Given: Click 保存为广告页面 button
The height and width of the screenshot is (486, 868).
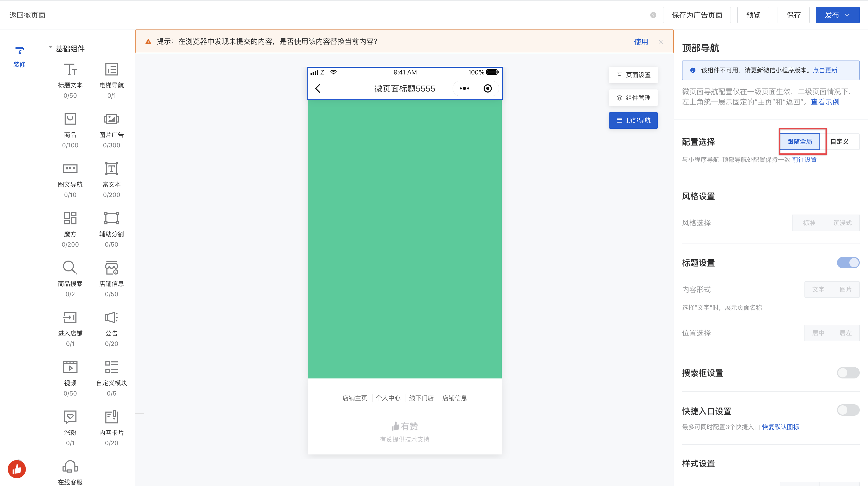Looking at the screenshot, I should [x=696, y=15].
